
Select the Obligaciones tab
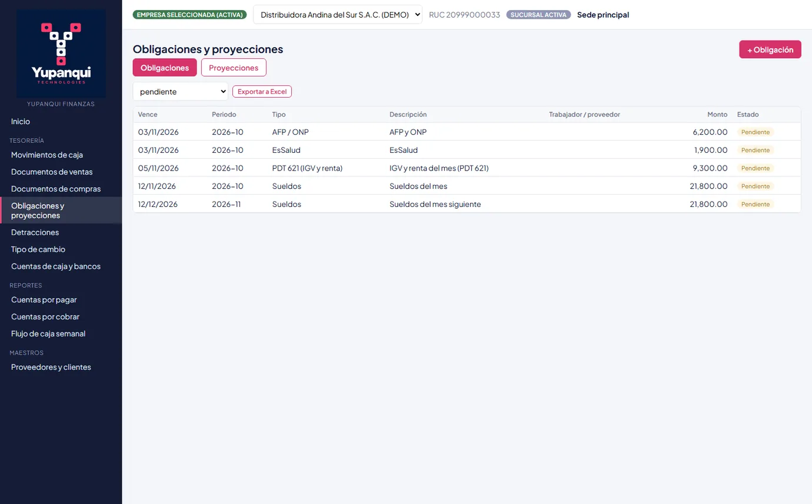[x=165, y=68]
